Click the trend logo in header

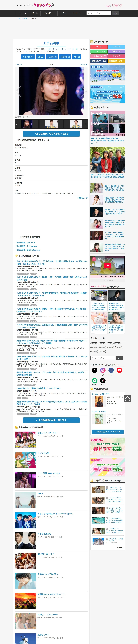click(113, 5)
